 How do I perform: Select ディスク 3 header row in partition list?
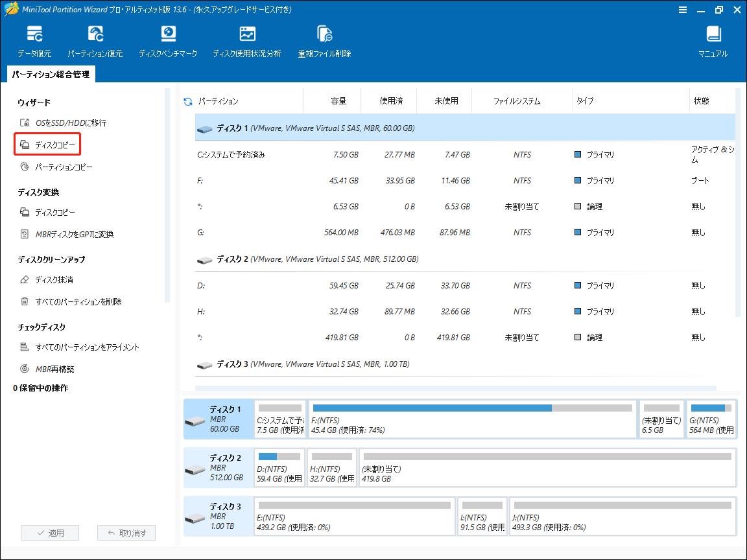(465, 364)
